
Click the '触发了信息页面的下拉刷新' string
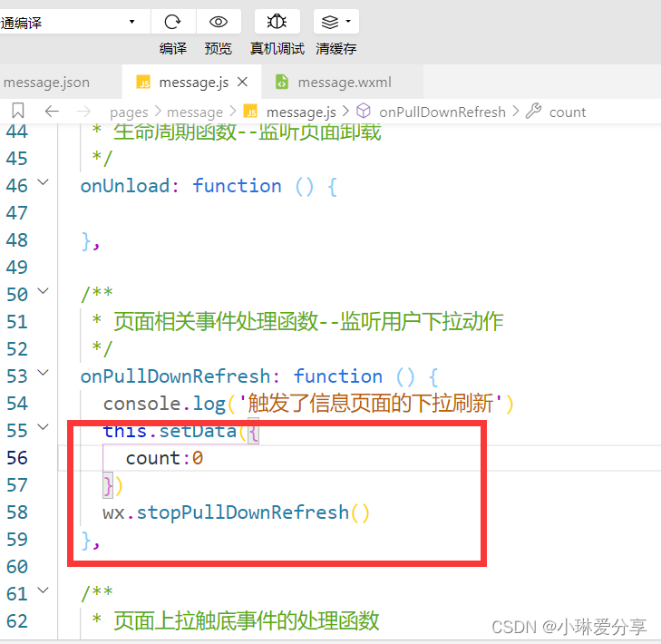pos(371,404)
